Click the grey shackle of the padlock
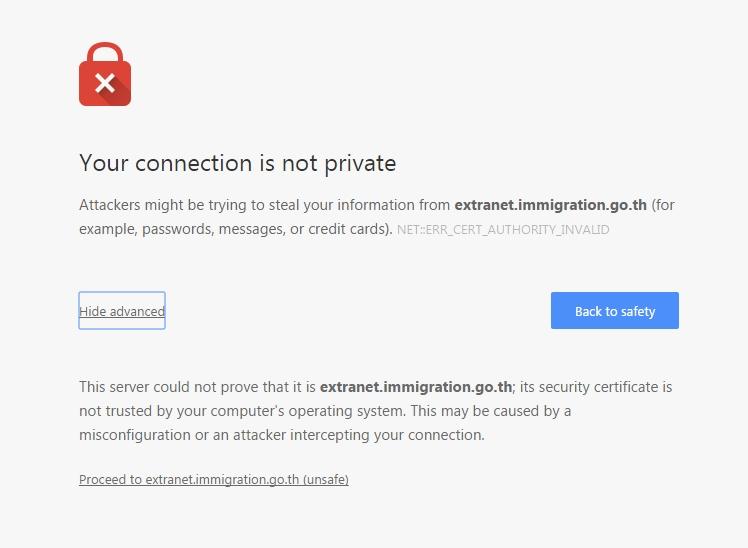 (105, 52)
